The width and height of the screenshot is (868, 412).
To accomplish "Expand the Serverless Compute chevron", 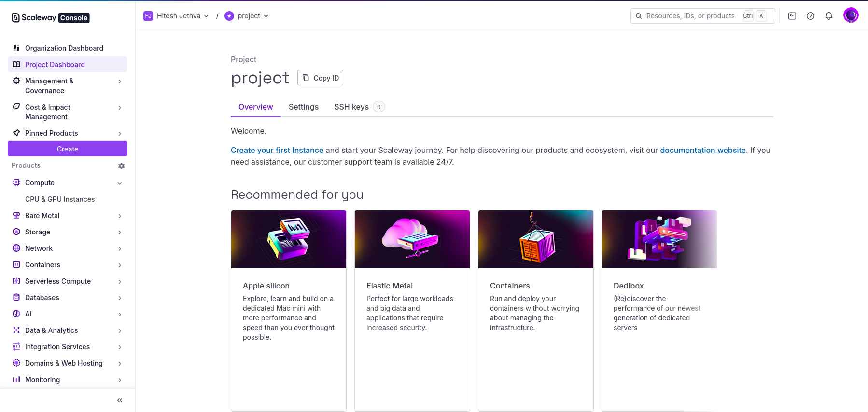I will tap(120, 282).
